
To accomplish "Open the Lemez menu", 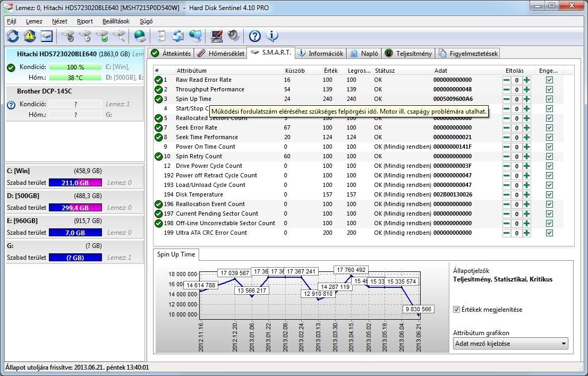I will coord(34,21).
